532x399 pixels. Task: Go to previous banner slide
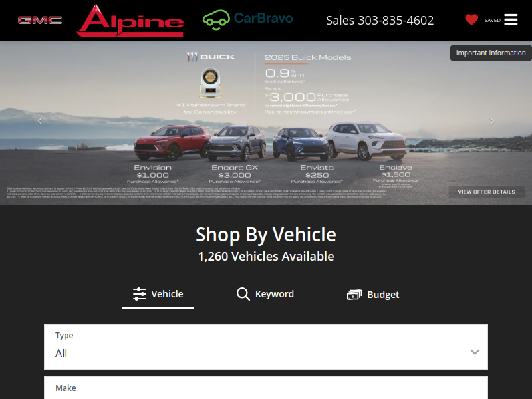coord(40,121)
